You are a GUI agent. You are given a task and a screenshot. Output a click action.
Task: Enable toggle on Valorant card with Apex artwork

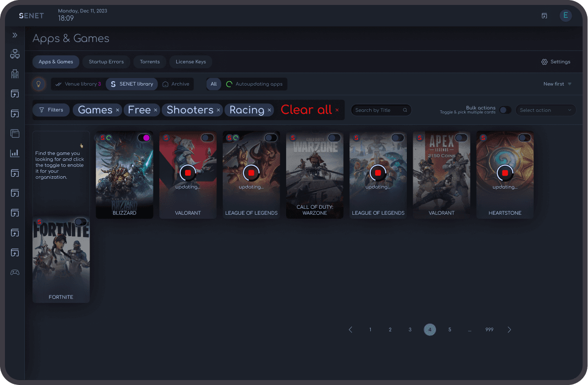click(x=461, y=138)
